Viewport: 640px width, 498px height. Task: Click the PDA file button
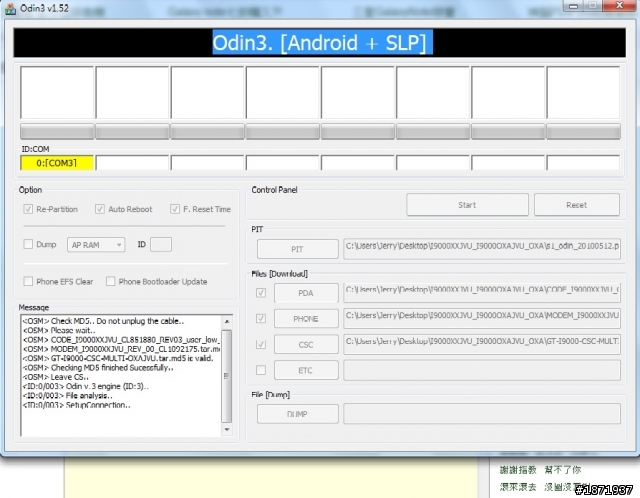(306, 293)
